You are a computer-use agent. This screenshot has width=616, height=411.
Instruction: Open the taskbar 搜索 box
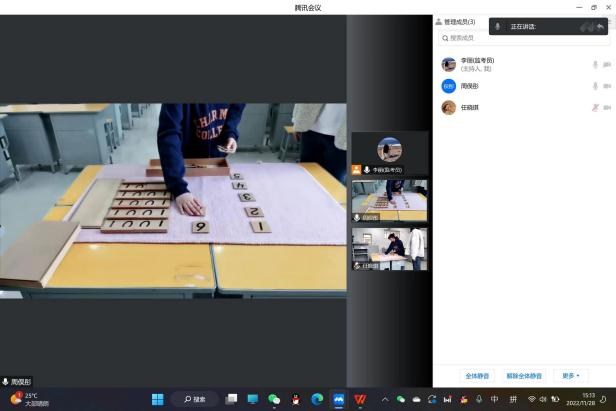coord(195,399)
